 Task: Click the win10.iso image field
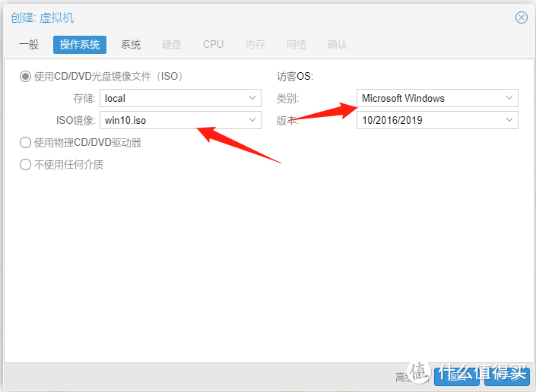[180, 120]
